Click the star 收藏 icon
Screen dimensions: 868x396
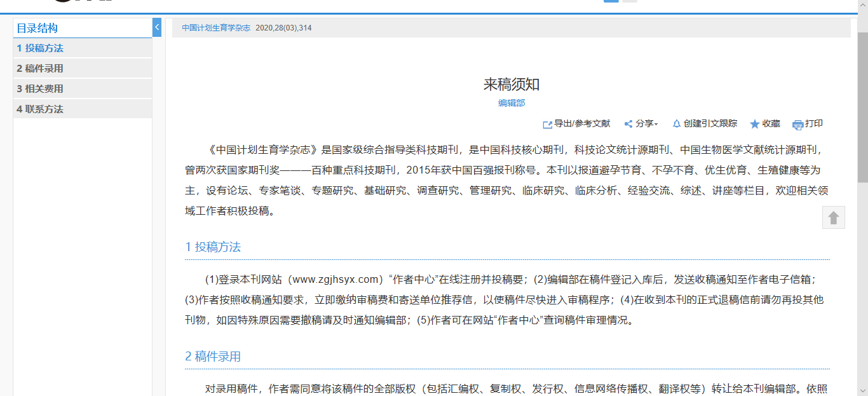755,125
